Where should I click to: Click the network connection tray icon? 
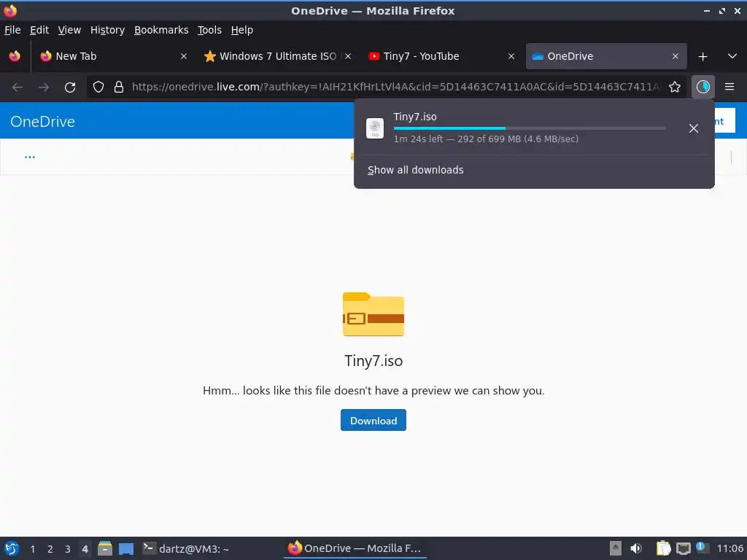coord(683,548)
